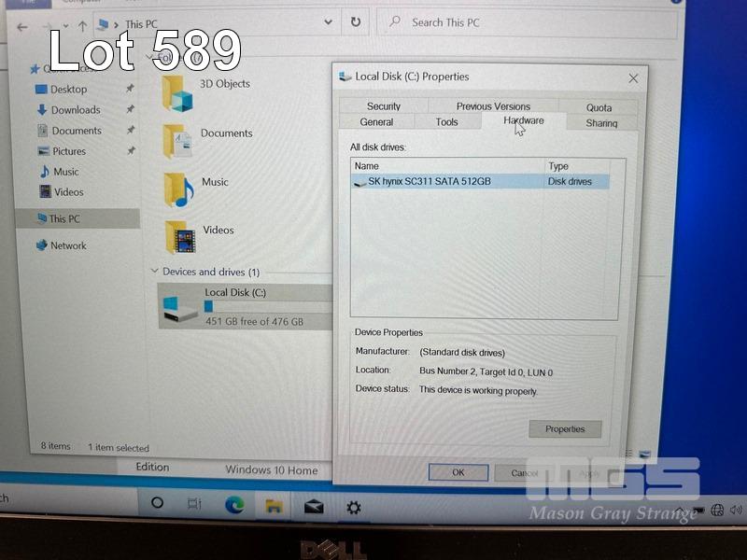
Task: Select the SK hynix SC311 SATA 512GB drive
Action: (x=430, y=182)
